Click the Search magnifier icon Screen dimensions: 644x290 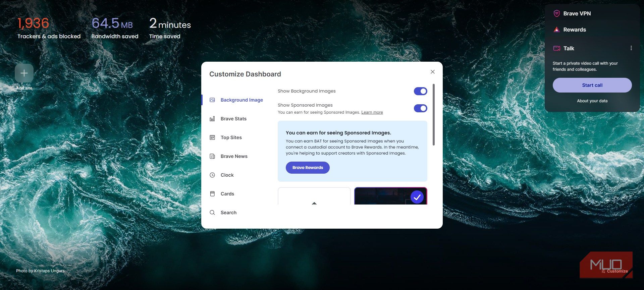[x=212, y=213]
